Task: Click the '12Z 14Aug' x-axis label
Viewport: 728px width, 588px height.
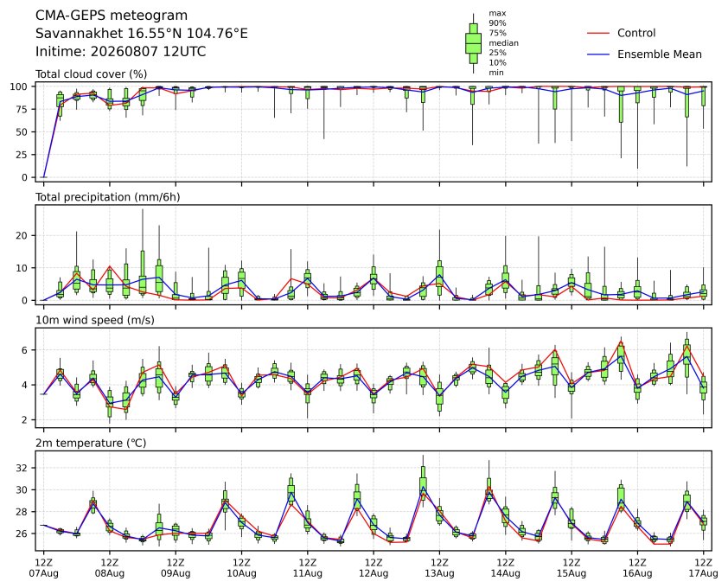Action: click(x=505, y=568)
